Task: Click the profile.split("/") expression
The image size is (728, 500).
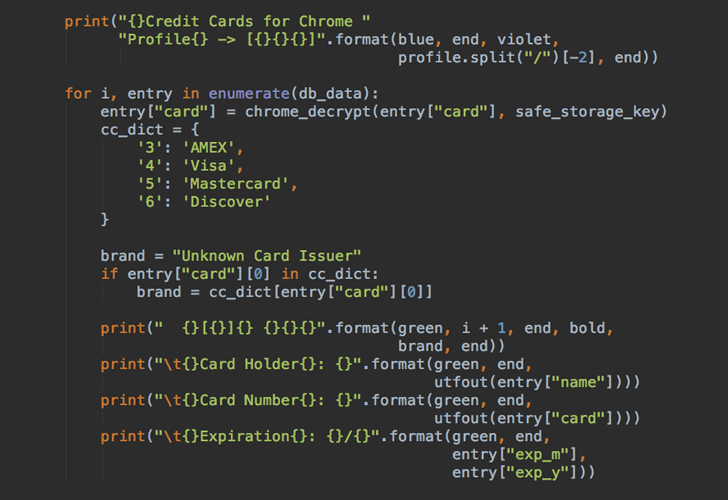Action: click(x=479, y=58)
